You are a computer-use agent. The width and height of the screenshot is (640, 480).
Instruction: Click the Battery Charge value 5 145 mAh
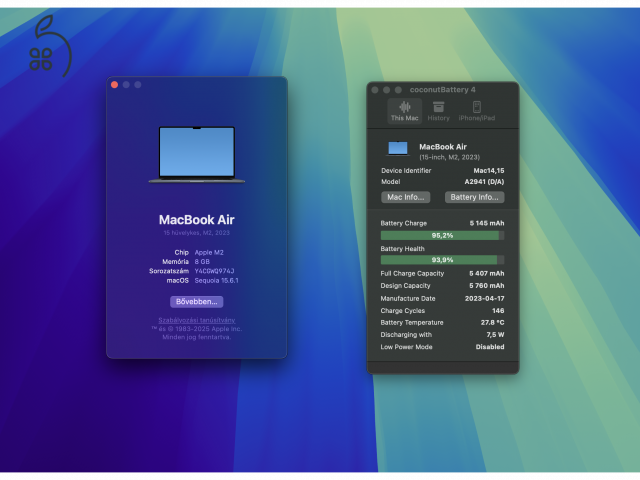tap(487, 223)
